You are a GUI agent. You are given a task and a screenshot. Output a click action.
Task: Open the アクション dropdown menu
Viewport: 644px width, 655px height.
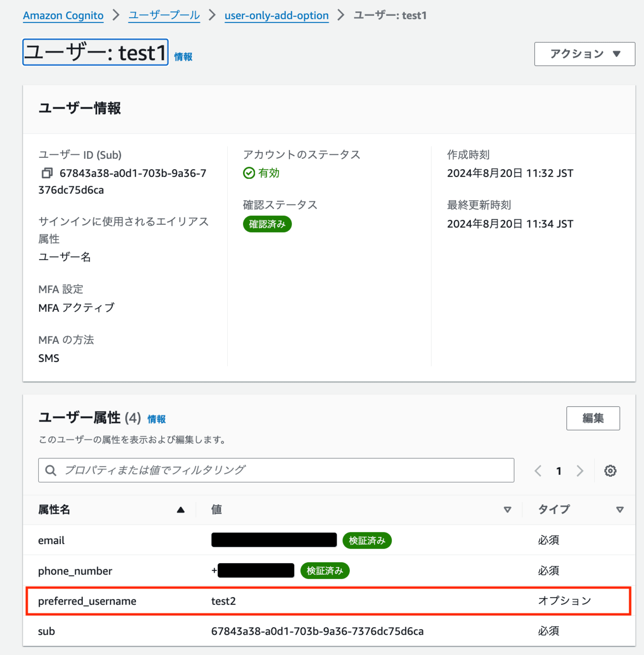coord(584,54)
